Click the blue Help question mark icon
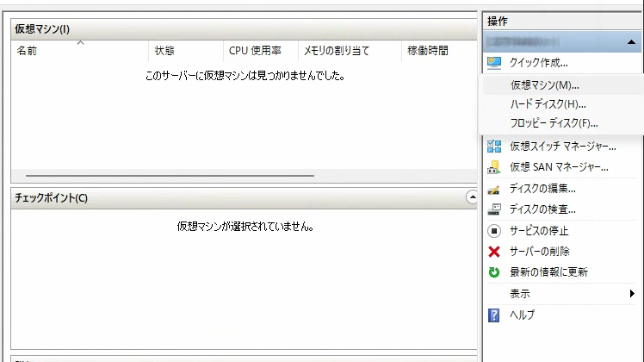644x362 pixels. pyautogui.click(x=494, y=315)
